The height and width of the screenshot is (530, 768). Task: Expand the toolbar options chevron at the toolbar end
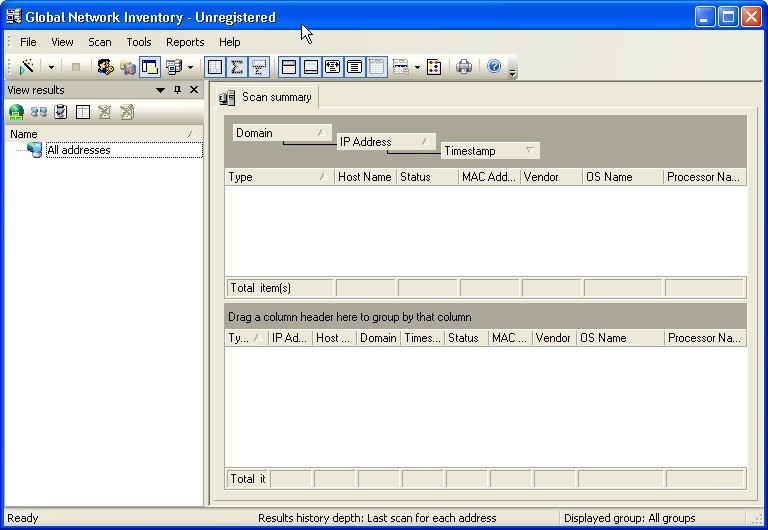click(x=512, y=73)
